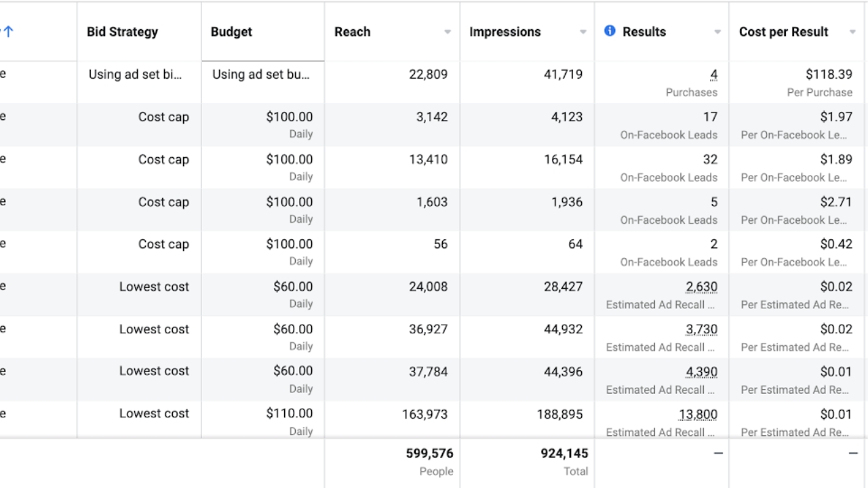This screenshot has height=488, width=868.
Task: Open the 3,730 Estimated Ad Recall result
Action: click(701, 329)
